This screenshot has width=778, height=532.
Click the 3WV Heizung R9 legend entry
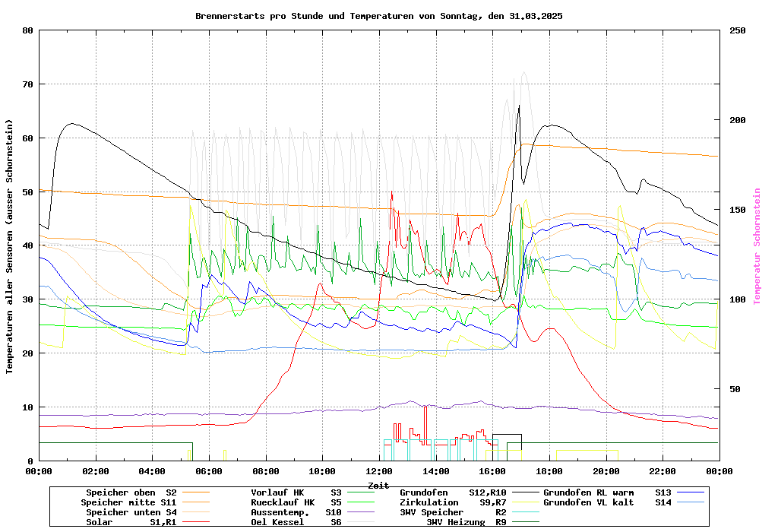(466, 522)
